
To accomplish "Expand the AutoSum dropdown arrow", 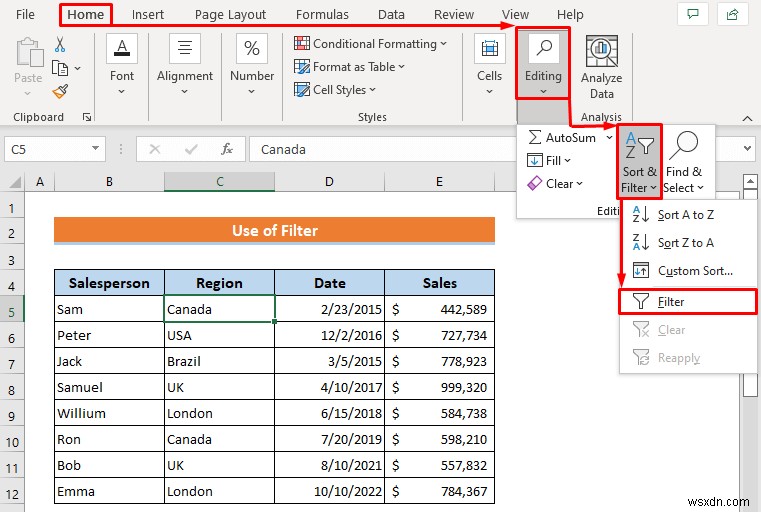I will click(609, 138).
